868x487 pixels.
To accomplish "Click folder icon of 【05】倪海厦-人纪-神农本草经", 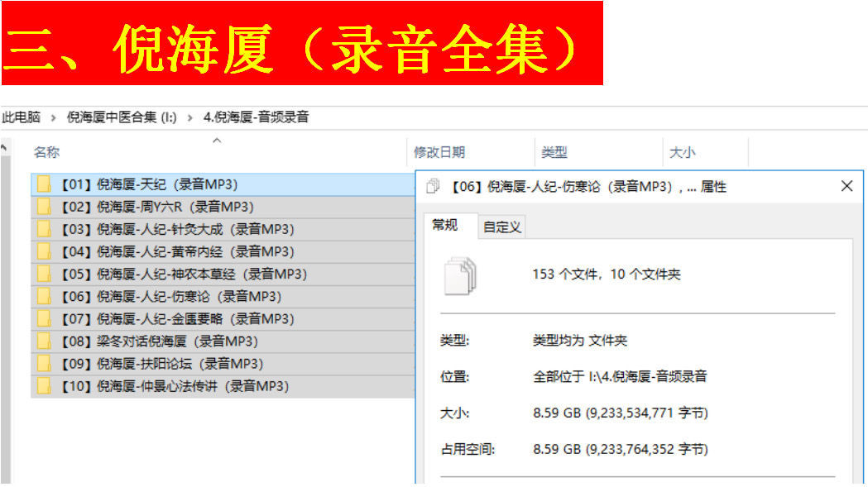I will [x=44, y=274].
